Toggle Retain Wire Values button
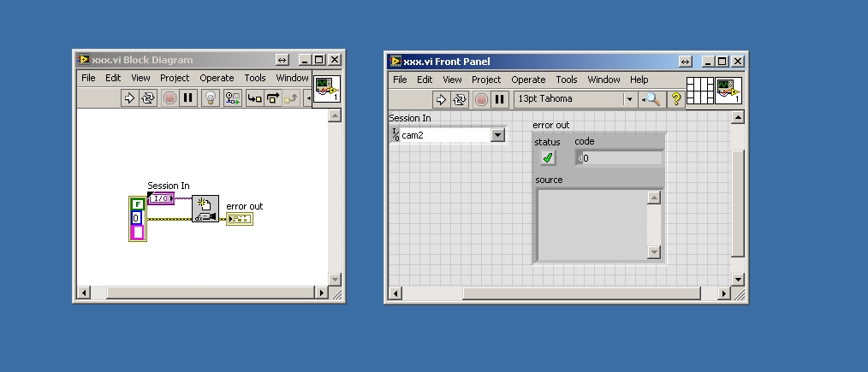 233,98
